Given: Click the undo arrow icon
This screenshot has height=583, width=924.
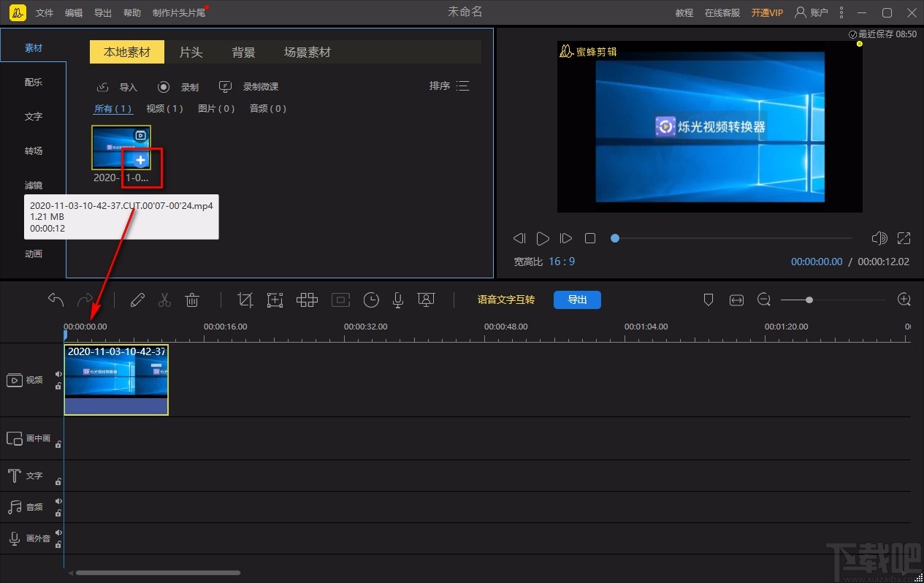Looking at the screenshot, I should 56,300.
